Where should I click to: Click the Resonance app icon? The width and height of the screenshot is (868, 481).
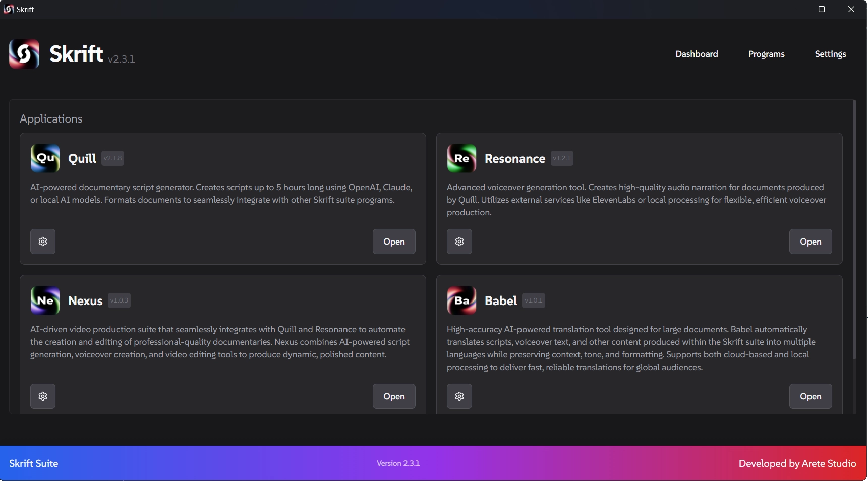(x=461, y=158)
